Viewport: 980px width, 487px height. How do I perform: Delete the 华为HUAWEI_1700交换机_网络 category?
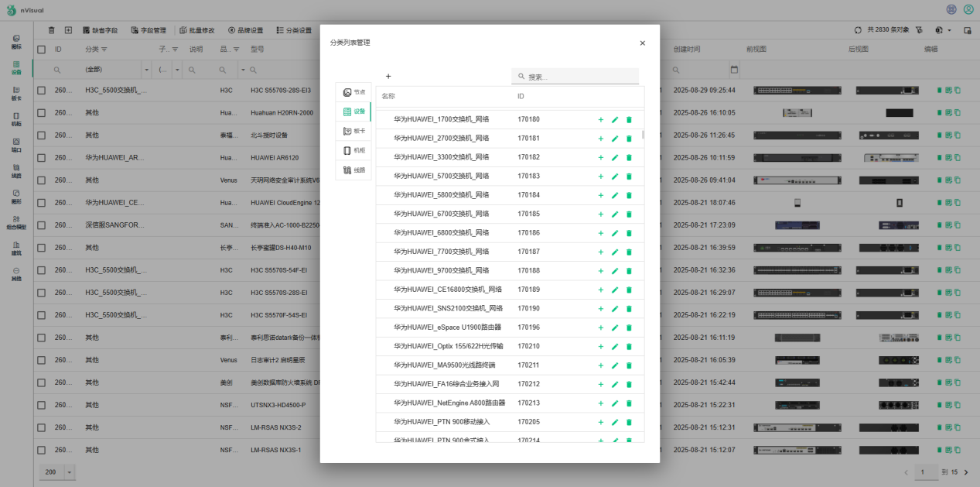[x=629, y=120]
